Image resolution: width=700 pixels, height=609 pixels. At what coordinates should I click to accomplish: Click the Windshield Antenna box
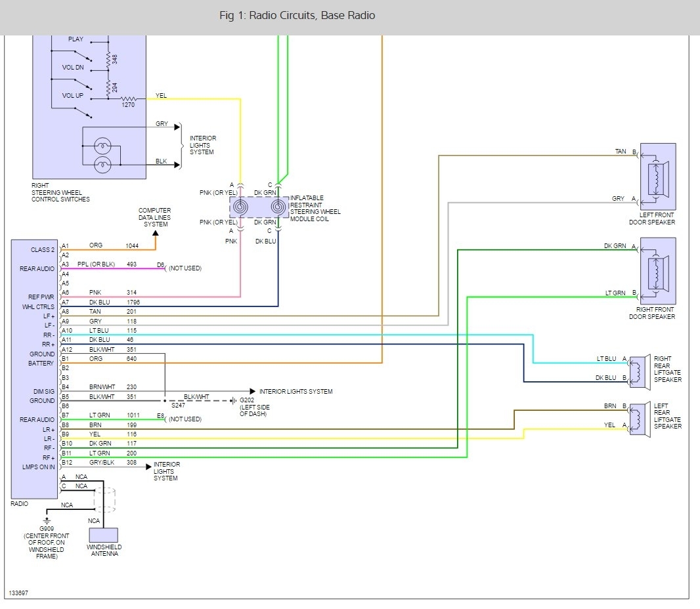tap(103, 535)
